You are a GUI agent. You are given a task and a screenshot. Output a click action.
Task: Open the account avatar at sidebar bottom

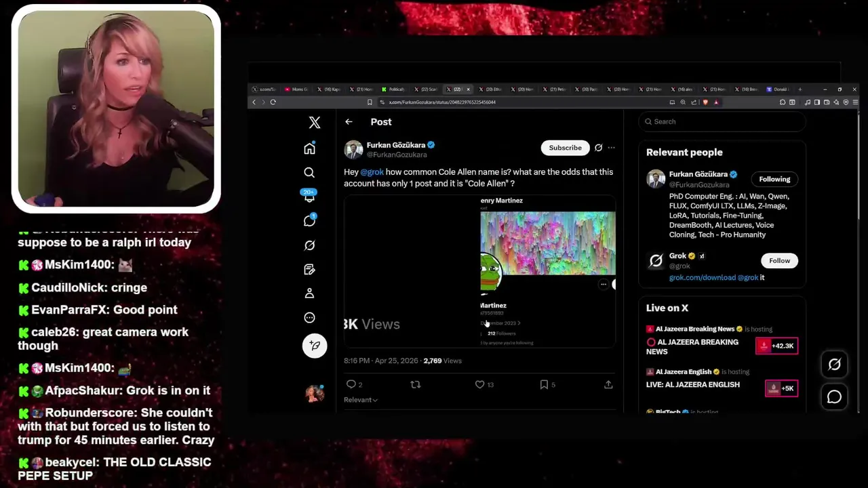[315, 393]
